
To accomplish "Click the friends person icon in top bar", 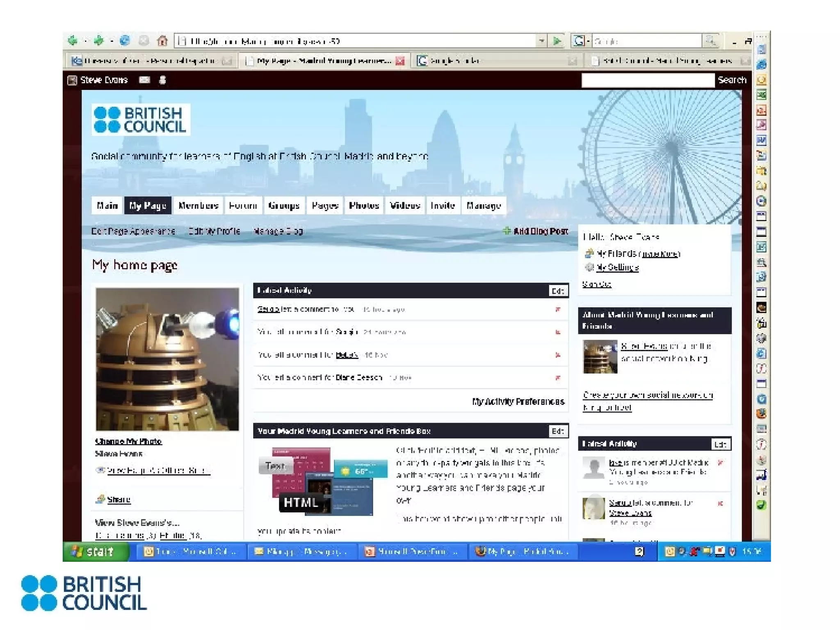I will 162,80.
